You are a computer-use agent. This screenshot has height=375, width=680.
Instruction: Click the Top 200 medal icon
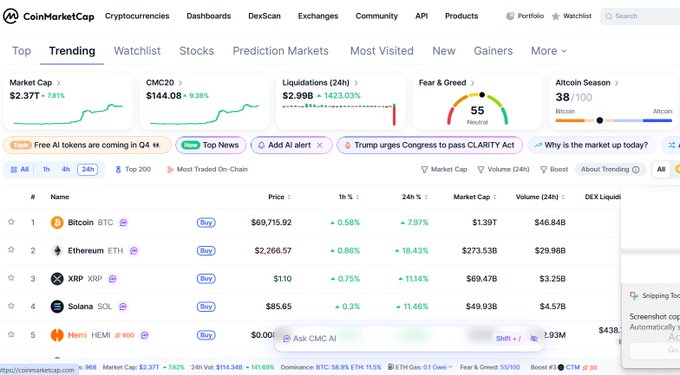click(118, 170)
